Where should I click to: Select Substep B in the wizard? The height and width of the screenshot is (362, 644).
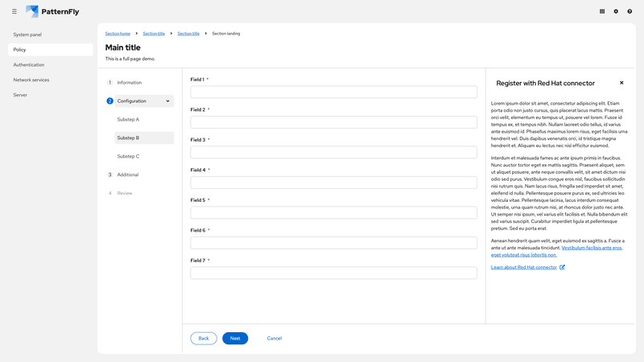click(144, 138)
